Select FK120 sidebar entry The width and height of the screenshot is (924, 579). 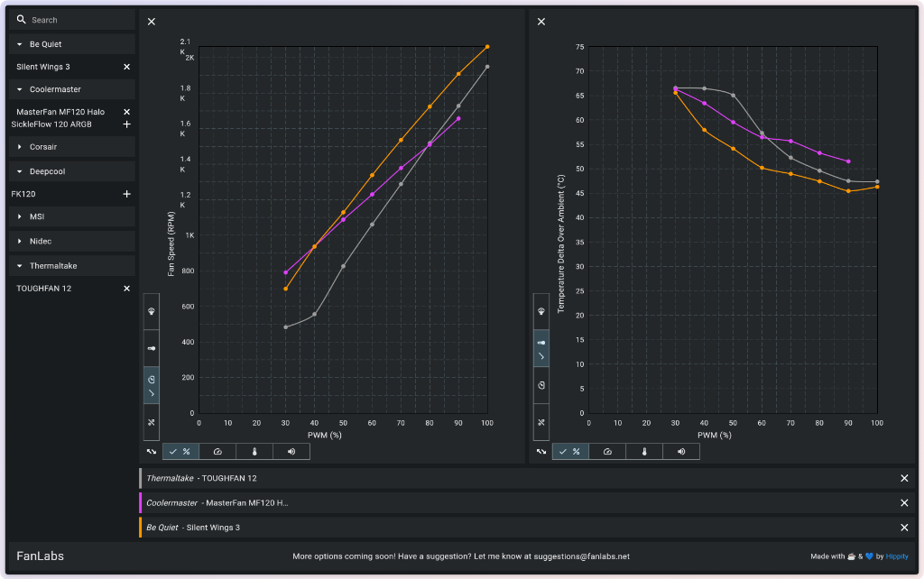(23, 194)
